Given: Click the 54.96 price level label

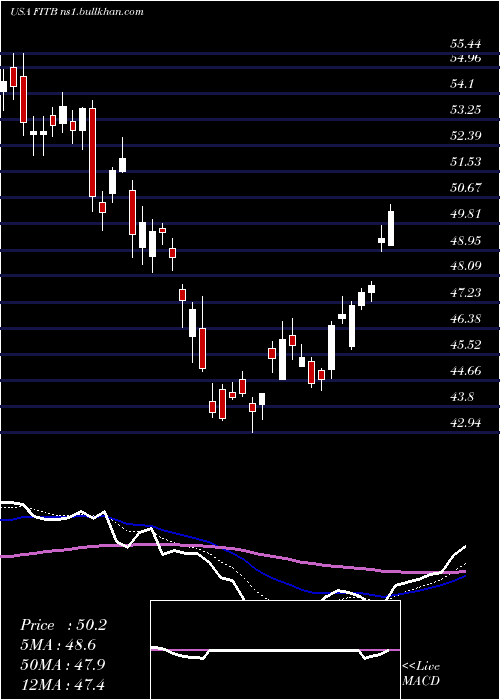Looking at the screenshot, I should point(465,58).
